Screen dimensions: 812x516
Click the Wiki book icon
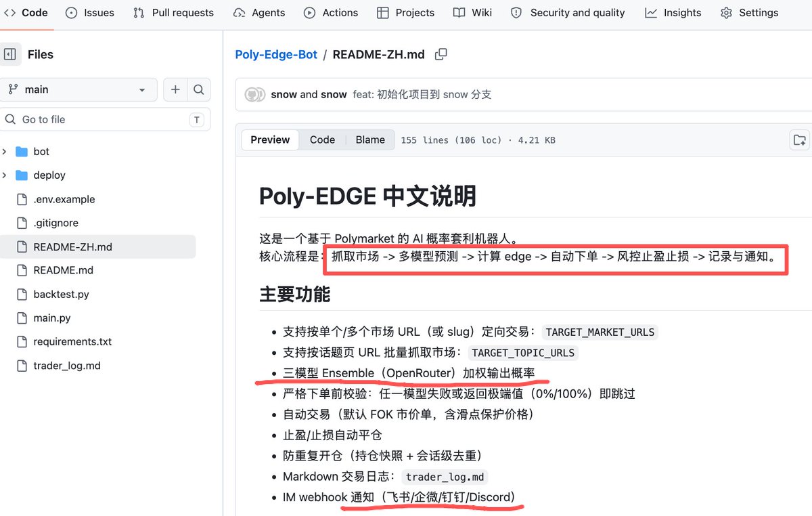(x=459, y=12)
